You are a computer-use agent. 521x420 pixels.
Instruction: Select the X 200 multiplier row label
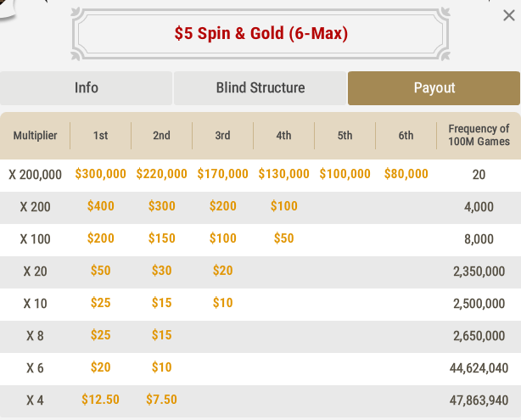(x=36, y=206)
